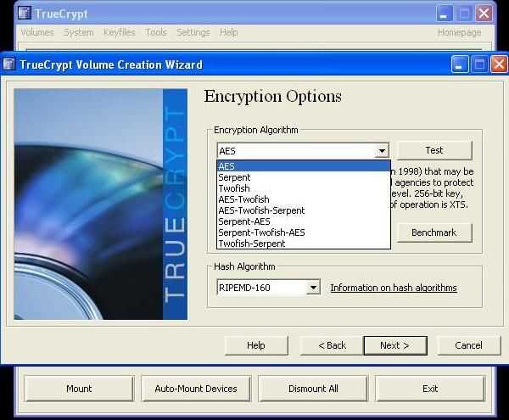Click Mount in the TrueCrypt main window
Image resolution: width=509 pixels, height=420 pixels.
[79, 389]
